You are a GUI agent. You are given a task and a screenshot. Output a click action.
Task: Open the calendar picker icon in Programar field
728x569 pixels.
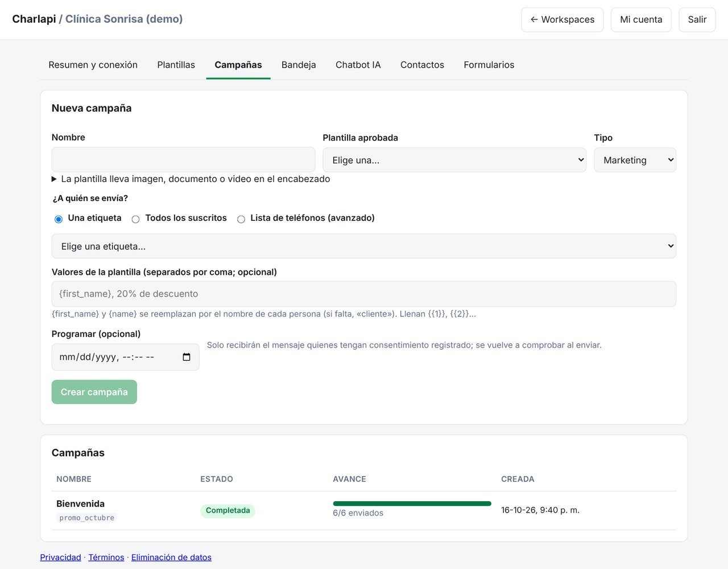click(187, 357)
